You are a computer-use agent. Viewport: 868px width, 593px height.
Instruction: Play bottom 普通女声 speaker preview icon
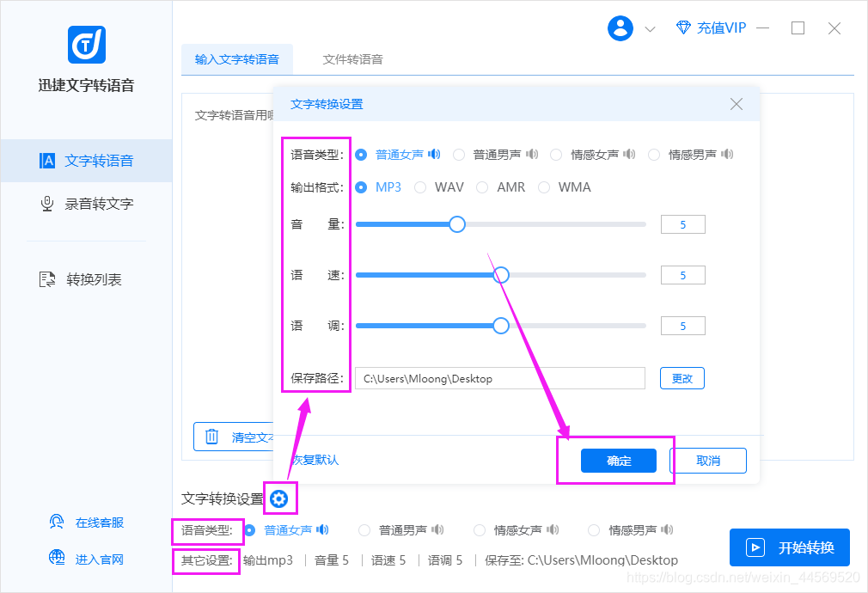323,530
